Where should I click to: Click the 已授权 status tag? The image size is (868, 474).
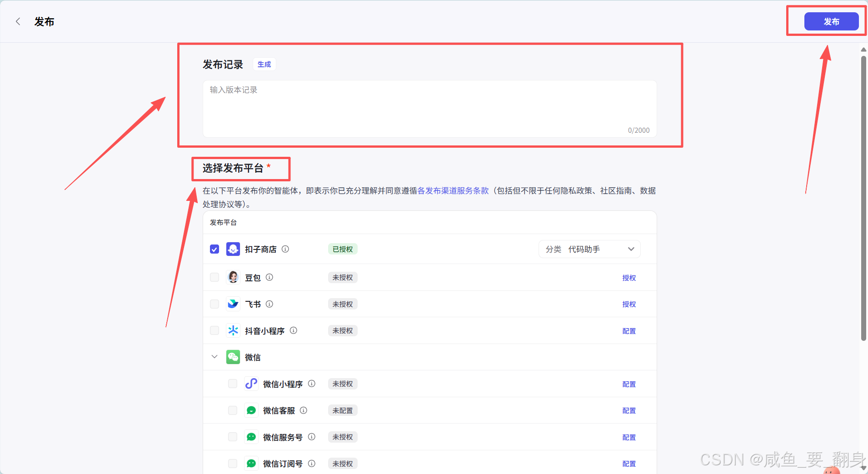click(x=343, y=249)
